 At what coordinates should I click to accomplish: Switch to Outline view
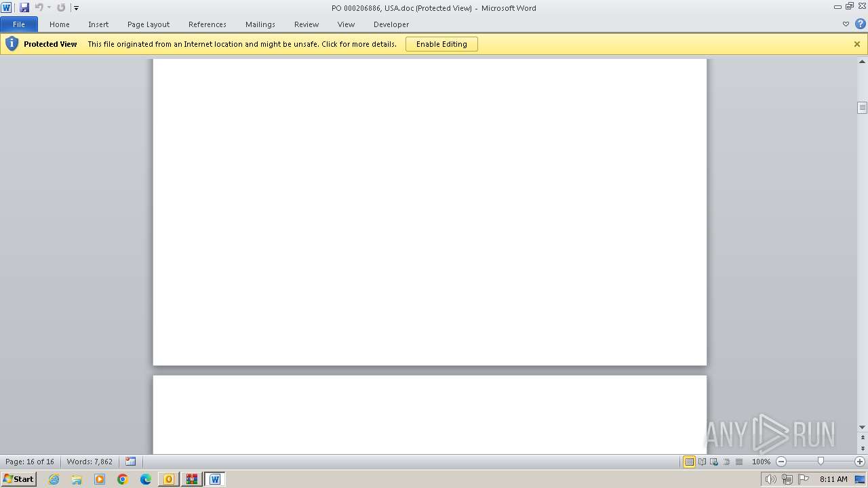[x=726, y=462]
